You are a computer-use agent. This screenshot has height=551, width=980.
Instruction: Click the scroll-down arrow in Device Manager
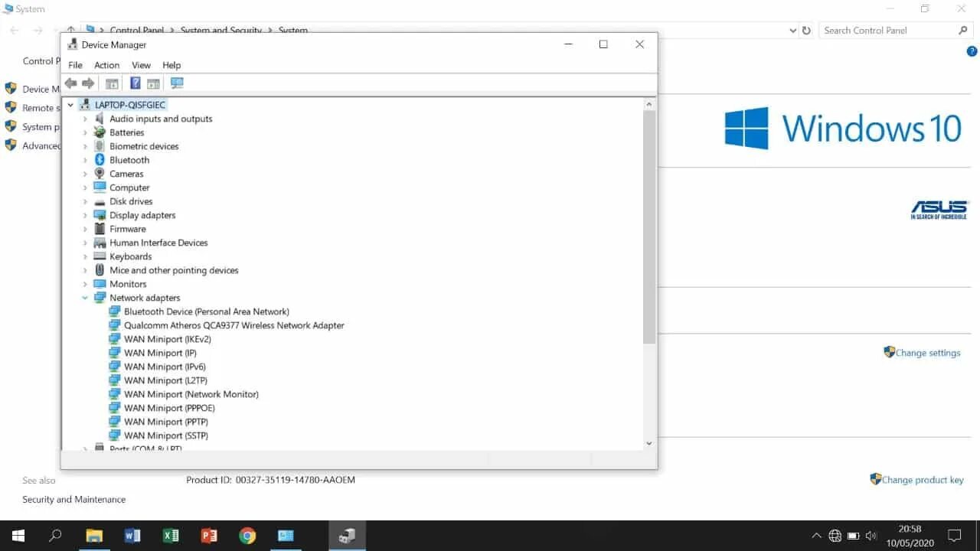(x=649, y=443)
